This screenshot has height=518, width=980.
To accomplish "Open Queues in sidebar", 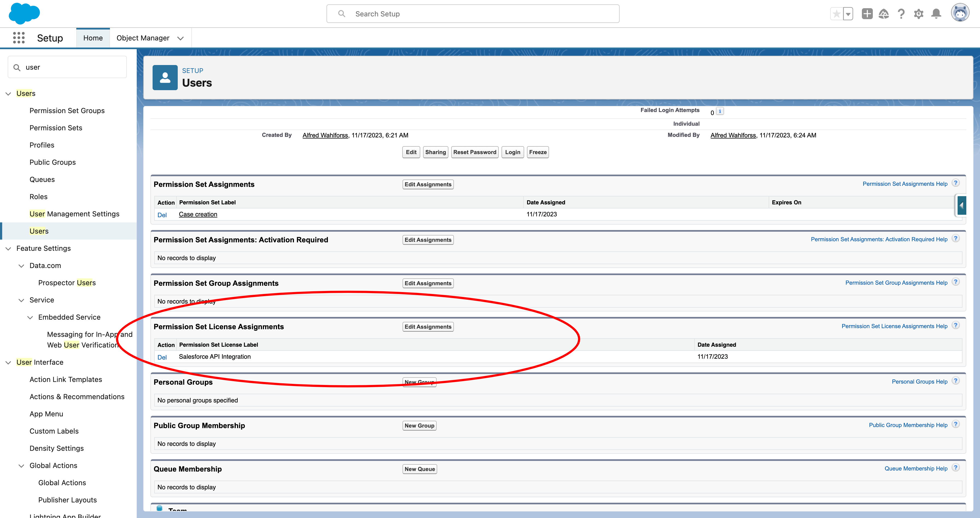I will [x=42, y=180].
